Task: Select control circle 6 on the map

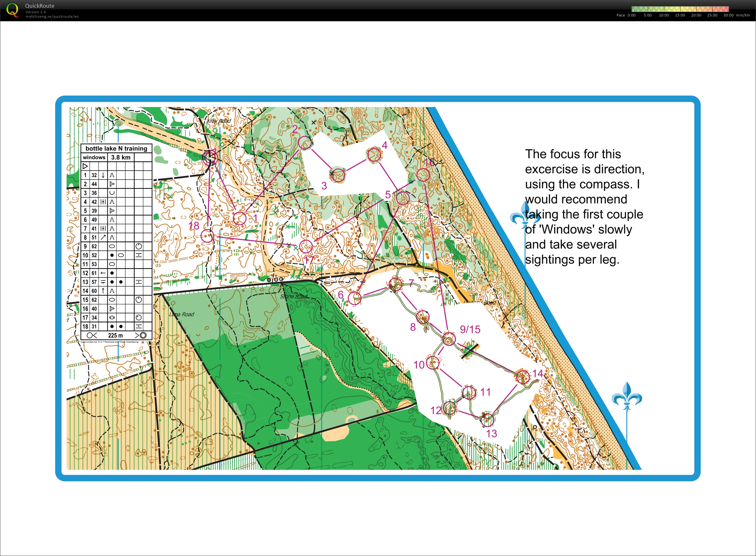Action: [x=355, y=298]
